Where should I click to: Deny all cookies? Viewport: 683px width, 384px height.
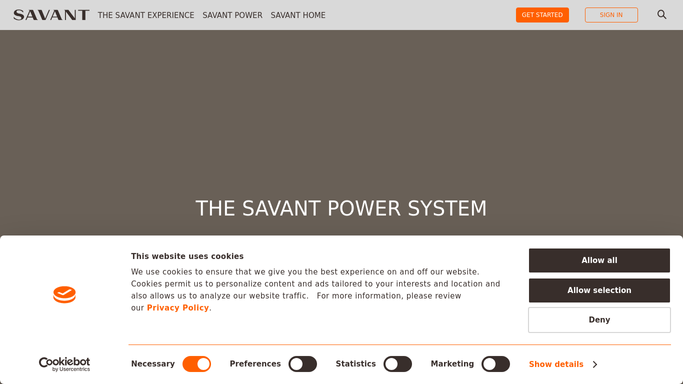tap(599, 320)
